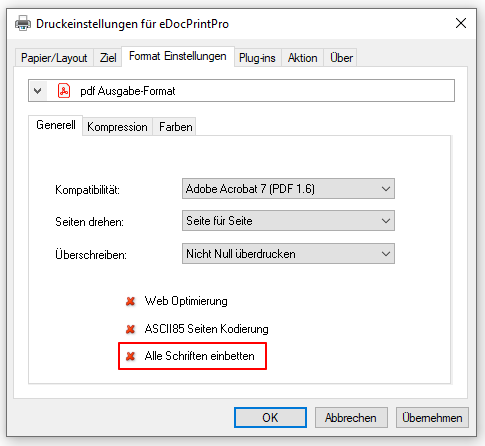Viewport: 485px width, 446px height.
Task: Click the Seiten drehen label
Action: coord(89,222)
